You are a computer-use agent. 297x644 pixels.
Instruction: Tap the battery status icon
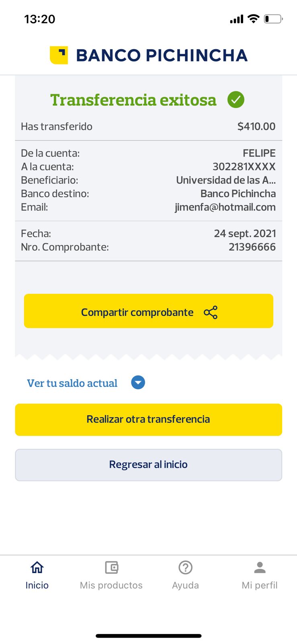(x=273, y=19)
